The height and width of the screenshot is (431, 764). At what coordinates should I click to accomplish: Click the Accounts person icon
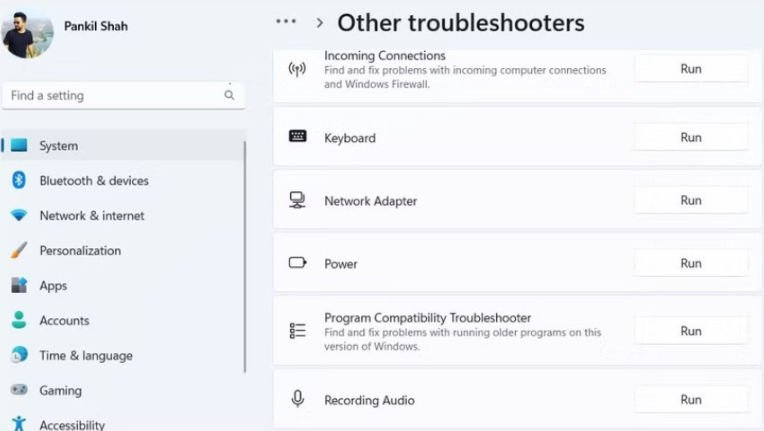18,320
